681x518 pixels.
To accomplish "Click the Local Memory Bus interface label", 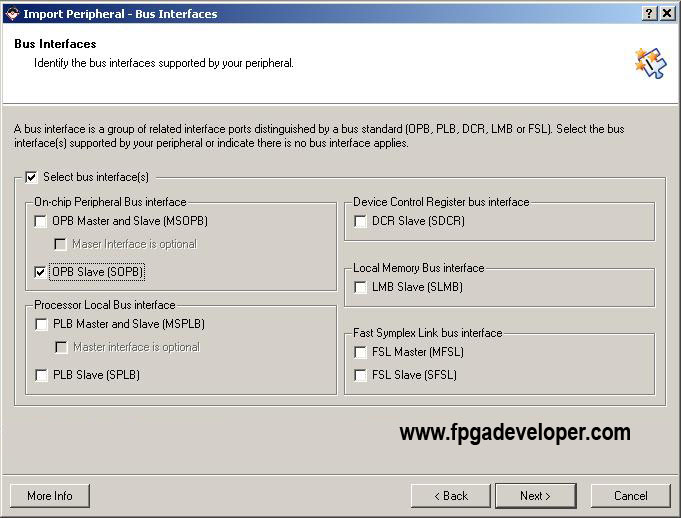I will tap(419, 268).
